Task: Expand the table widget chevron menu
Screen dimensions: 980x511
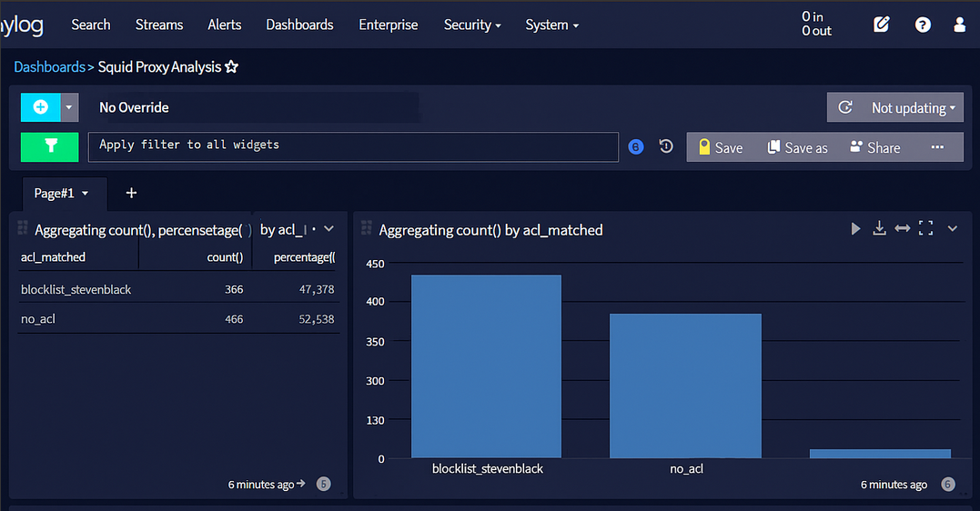Action: coord(328,228)
